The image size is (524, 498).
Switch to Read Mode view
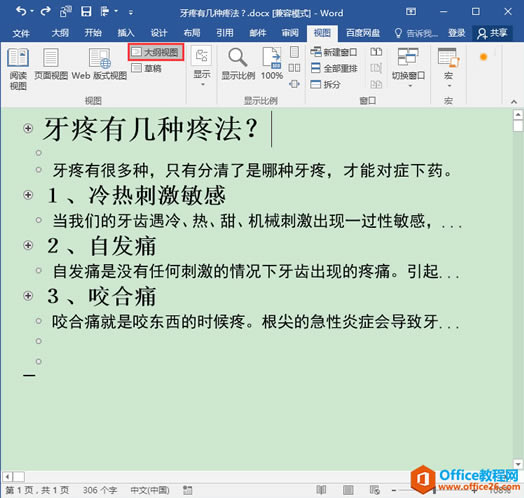[x=18, y=69]
